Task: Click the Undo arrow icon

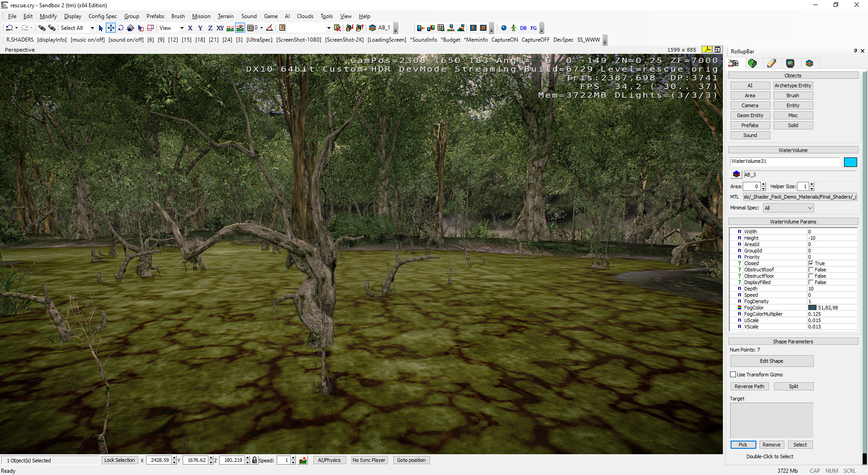Action: point(9,28)
